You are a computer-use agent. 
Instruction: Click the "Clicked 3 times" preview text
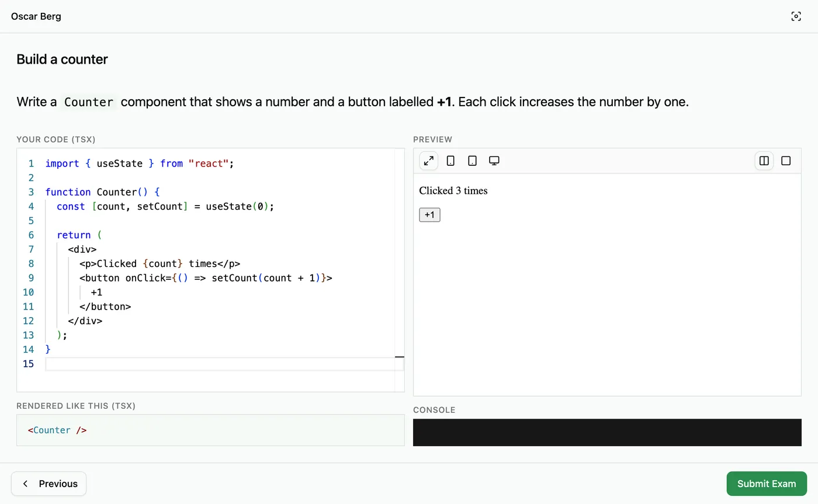click(x=453, y=190)
